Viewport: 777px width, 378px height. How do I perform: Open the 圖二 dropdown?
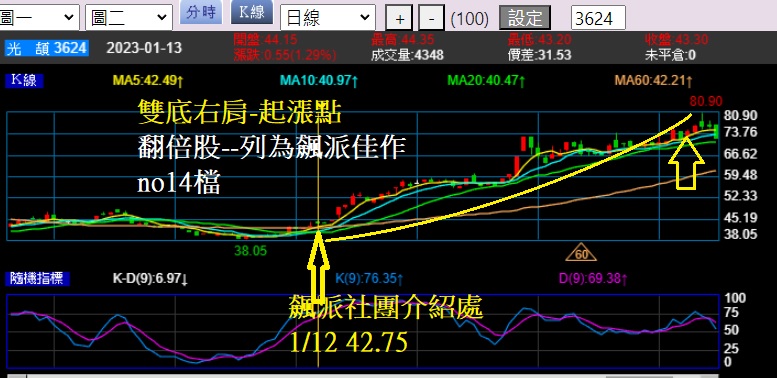pyautogui.click(x=129, y=17)
